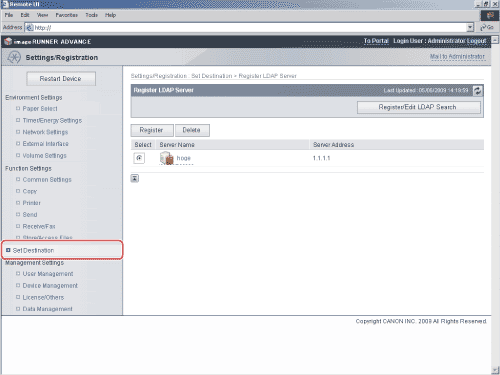Click inside the address URL field
Image resolution: width=500 pixels, height=375 pixels.
pyautogui.click(x=250, y=28)
